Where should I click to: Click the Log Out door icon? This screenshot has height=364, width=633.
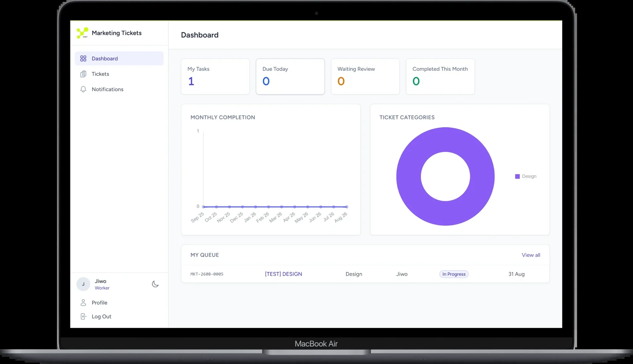coord(83,317)
